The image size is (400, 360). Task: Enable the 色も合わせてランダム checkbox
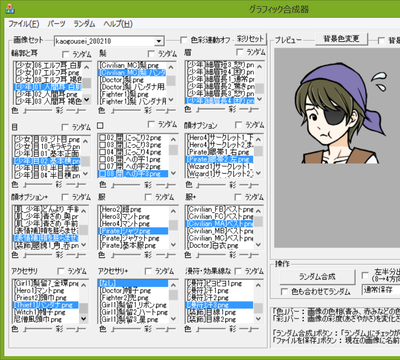[284, 292]
